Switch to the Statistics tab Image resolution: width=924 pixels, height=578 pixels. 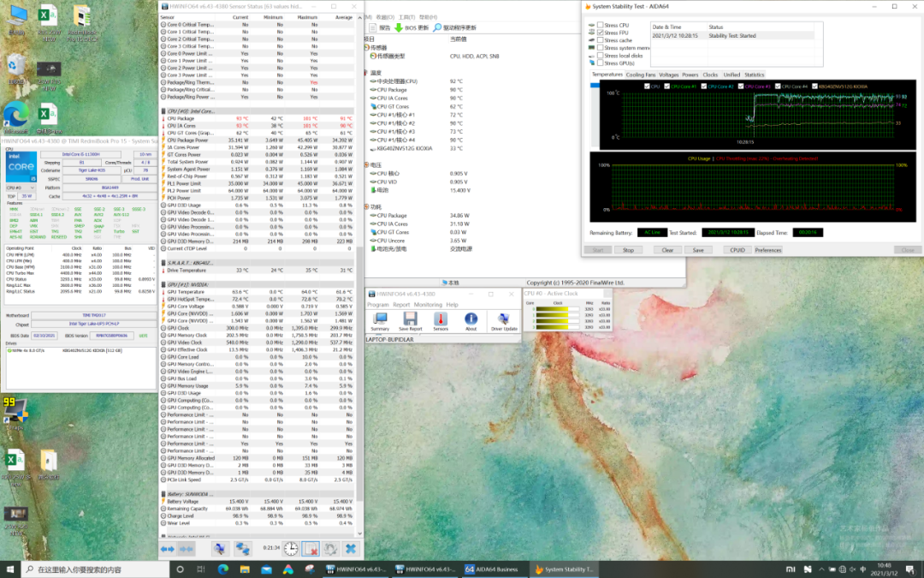tap(754, 74)
